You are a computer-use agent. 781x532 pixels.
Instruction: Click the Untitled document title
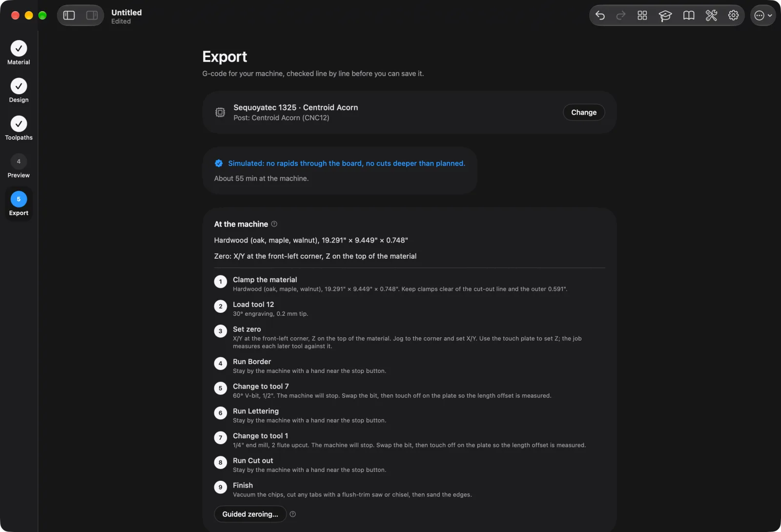tap(126, 13)
